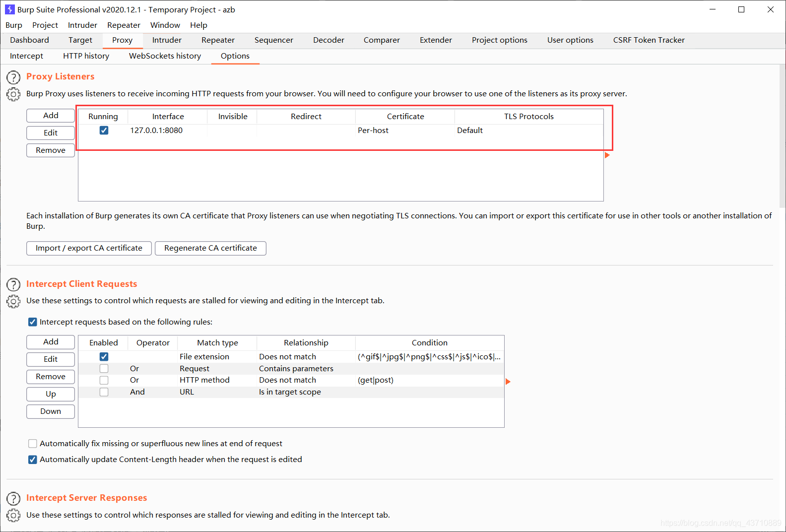786x532 pixels.
Task: Open help for Intercept Server Responses
Action: pos(13,499)
